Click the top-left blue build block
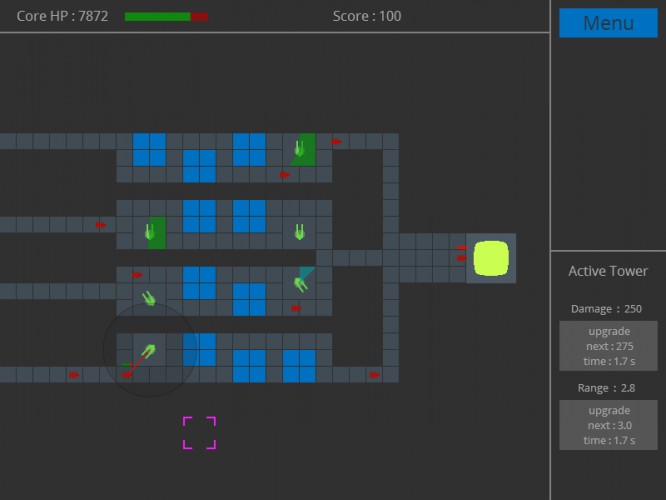 149,150
